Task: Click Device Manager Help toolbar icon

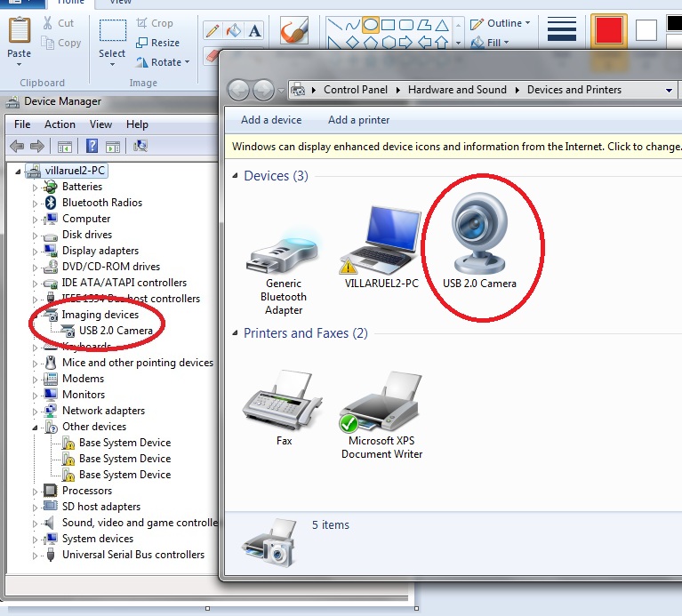Action: coord(92,146)
